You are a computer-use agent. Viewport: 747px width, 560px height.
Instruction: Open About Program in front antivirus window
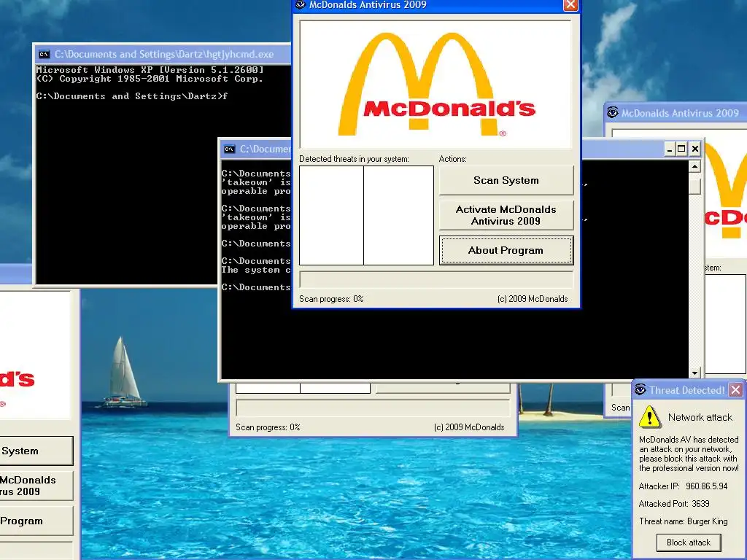[506, 251]
